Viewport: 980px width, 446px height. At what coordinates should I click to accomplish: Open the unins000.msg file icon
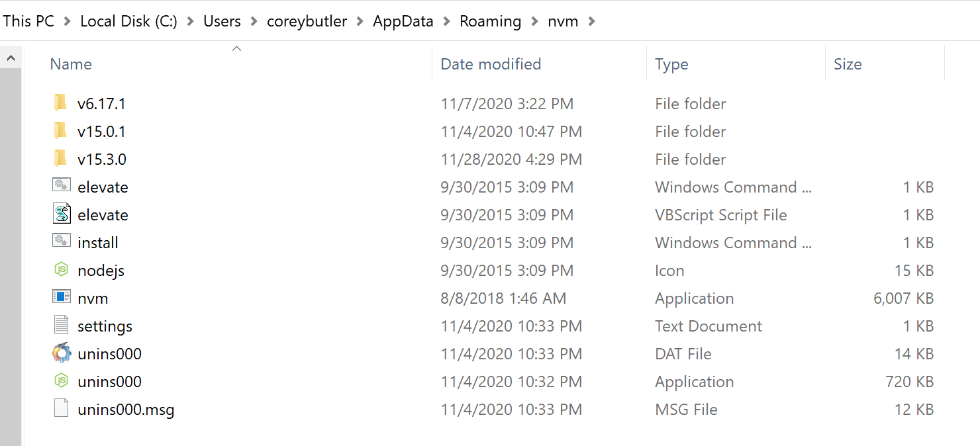pos(60,409)
